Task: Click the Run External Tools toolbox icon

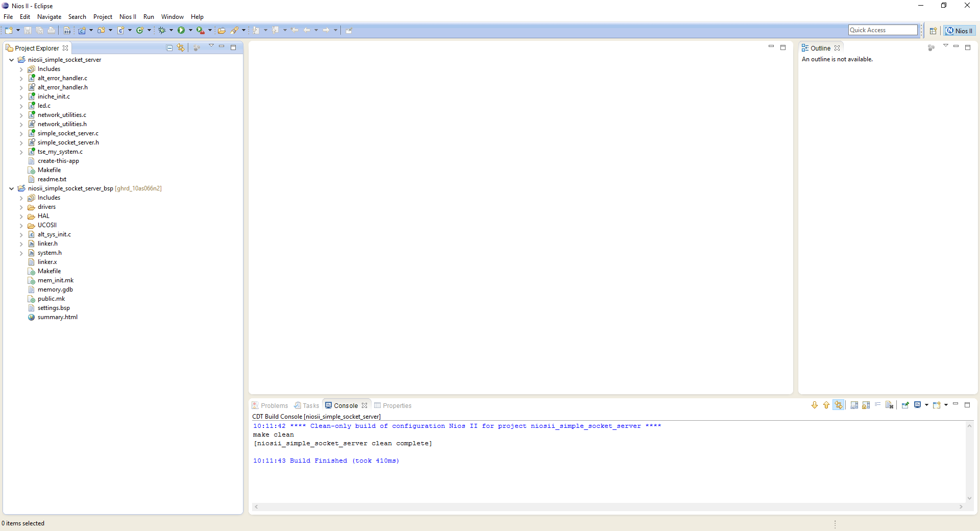Action: point(201,31)
